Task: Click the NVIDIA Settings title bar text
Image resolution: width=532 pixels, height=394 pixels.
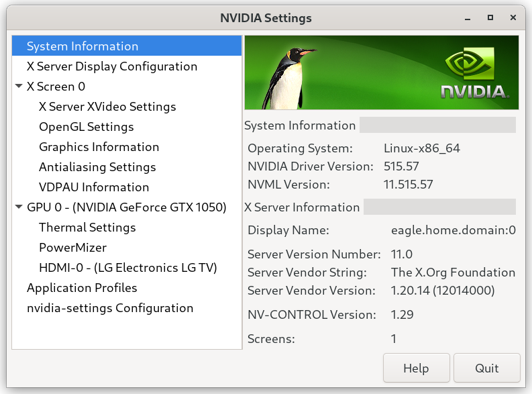Action: click(266, 17)
